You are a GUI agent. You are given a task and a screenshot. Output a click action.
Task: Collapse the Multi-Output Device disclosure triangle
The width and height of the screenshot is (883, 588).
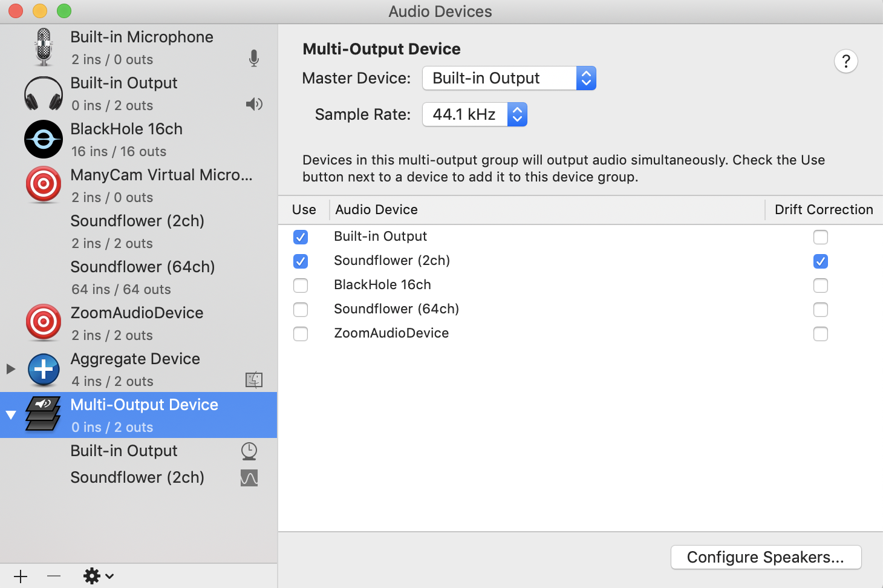[10, 415]
